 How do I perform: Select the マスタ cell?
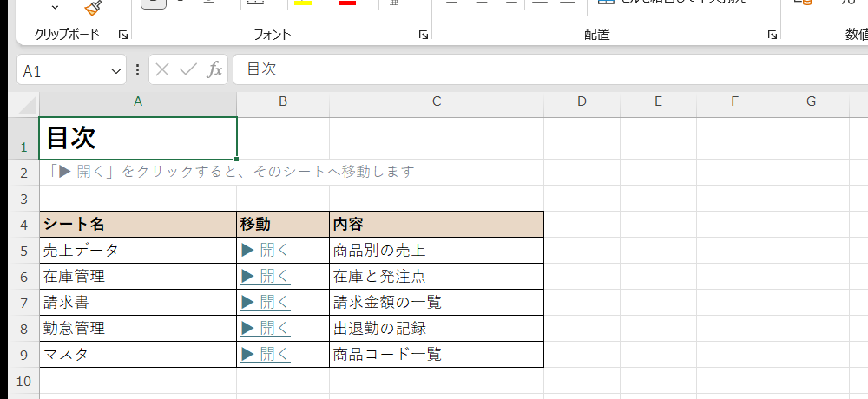coord(138,354)
